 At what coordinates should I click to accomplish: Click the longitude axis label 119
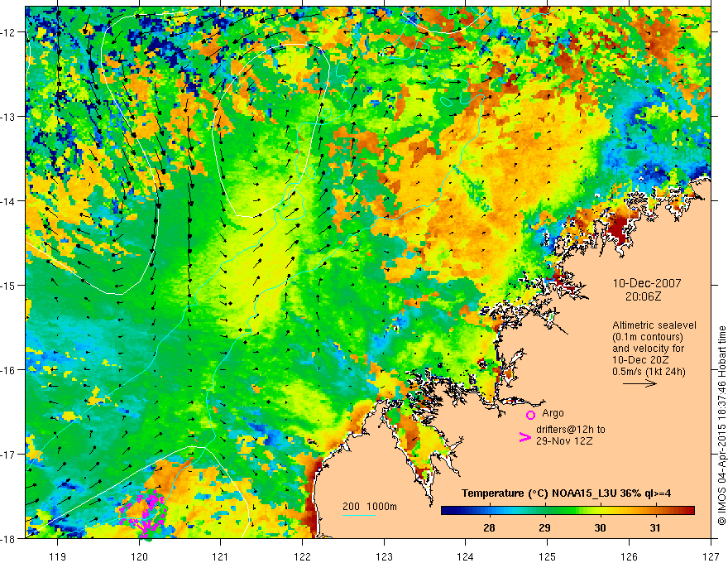[58, 556]
